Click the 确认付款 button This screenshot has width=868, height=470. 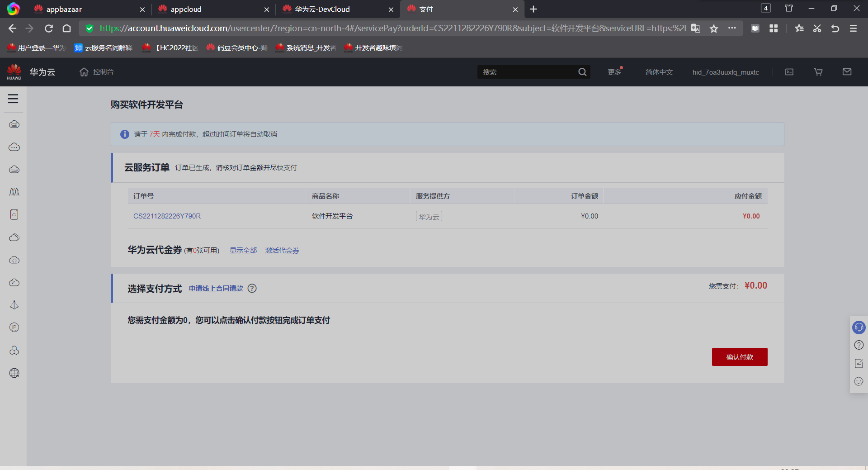coord(740,357)
